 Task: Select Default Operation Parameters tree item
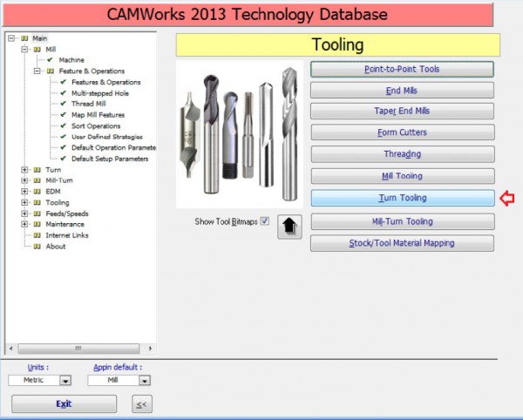click(x=113, y=147)
